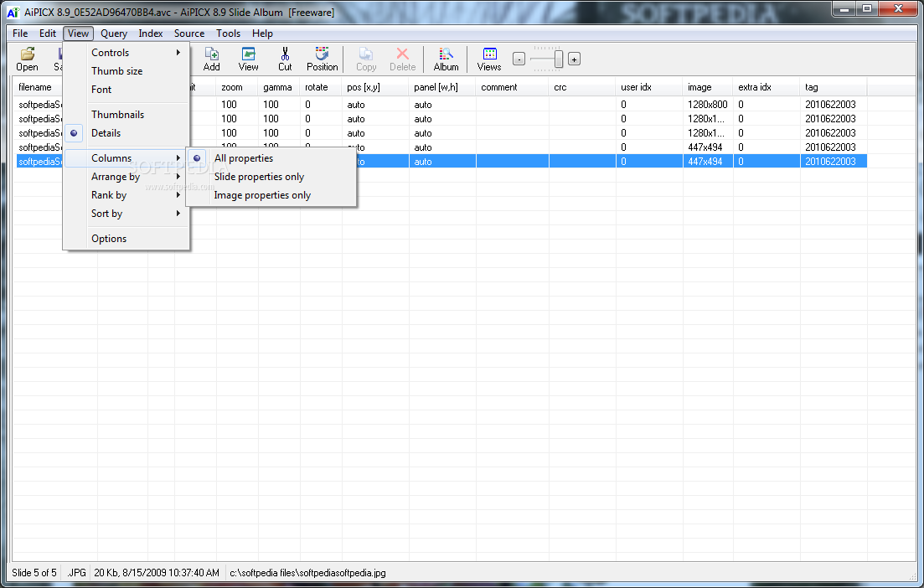The image size is (924, 588).
Task: Click the tag column header
Action: click(834, 87)
